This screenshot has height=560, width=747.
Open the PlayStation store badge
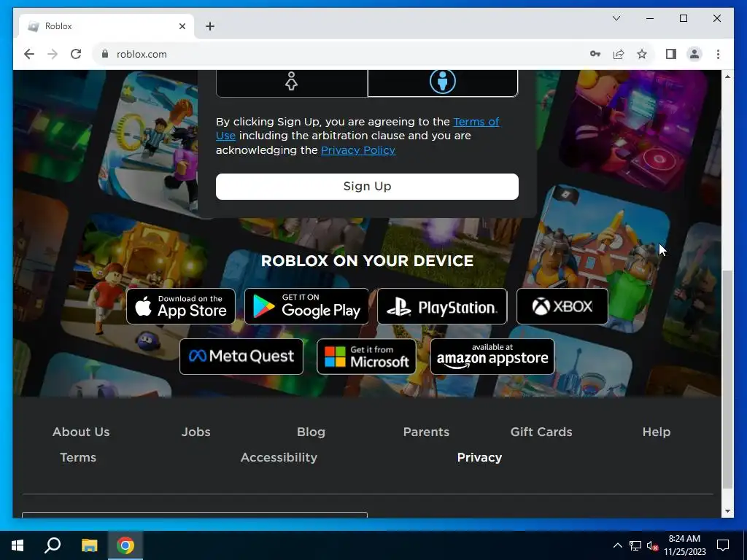(442, 306)
